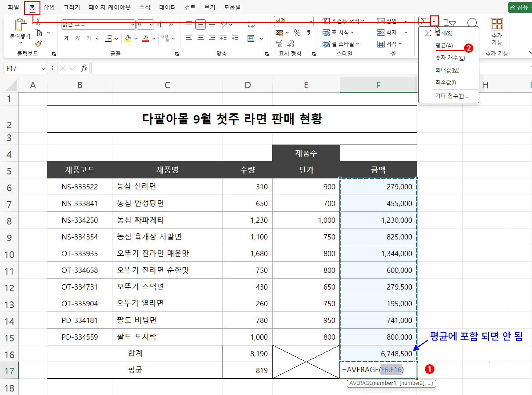Click the Increase Font Size icon
This screenshot has height=395, width=532.
[x=160, y=24]
